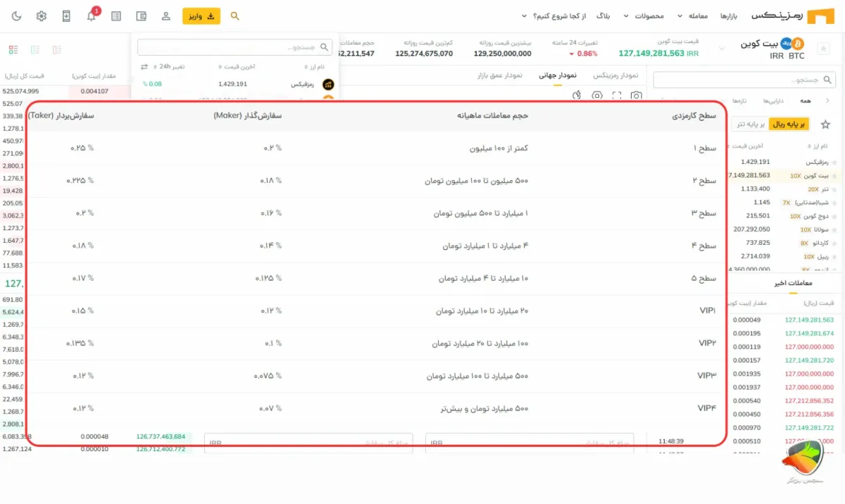
Task: Click the yellow واریز deposit button
Action: click(201, 15)
